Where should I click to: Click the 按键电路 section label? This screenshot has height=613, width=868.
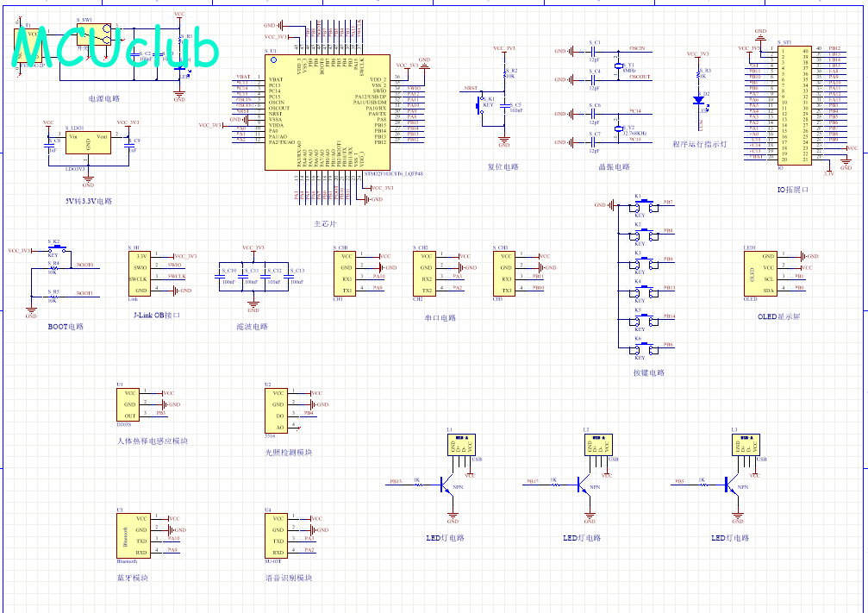648,373
